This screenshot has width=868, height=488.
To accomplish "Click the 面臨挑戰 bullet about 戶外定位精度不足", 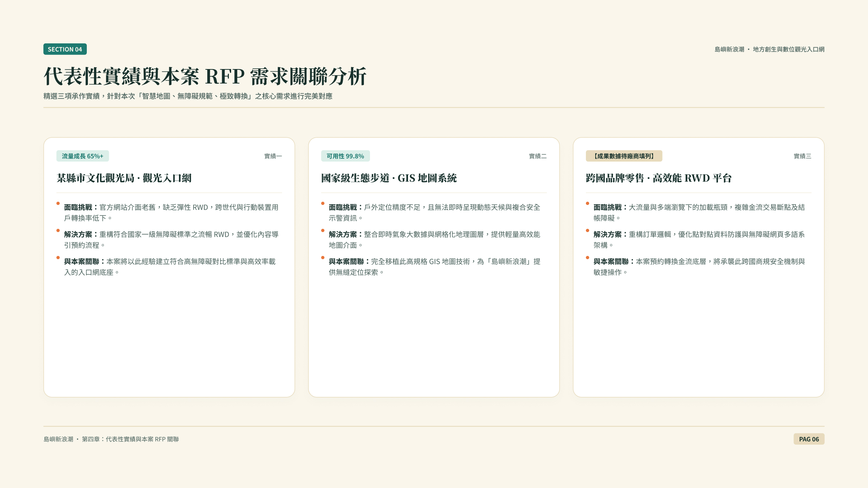I will [x=434, y=213].
